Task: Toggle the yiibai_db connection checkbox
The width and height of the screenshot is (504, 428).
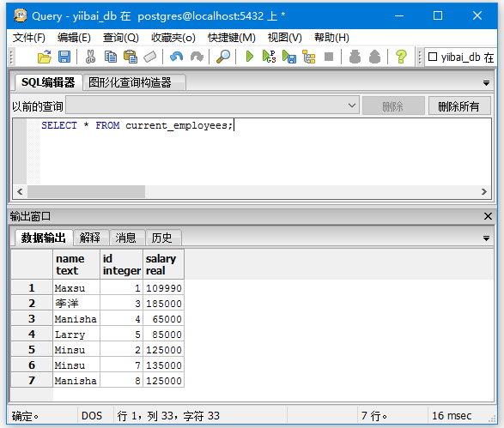Action: (433, 57)
